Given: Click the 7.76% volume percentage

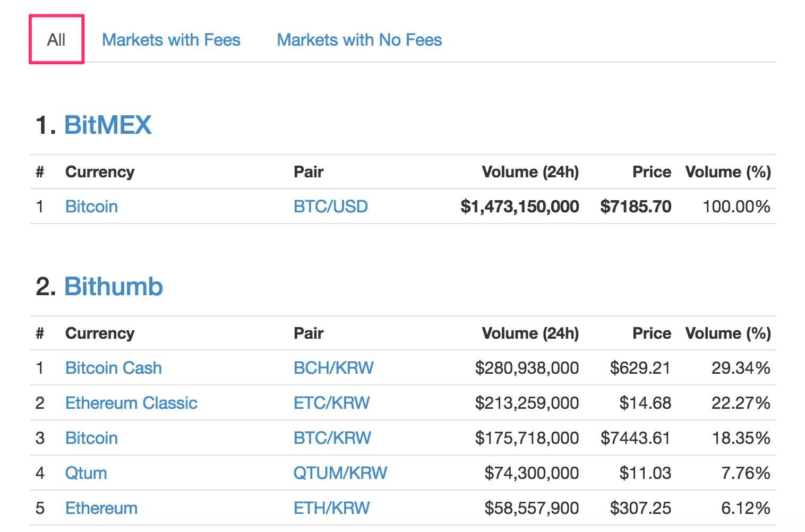Looking at the screenshot, I should coord(746,473).
